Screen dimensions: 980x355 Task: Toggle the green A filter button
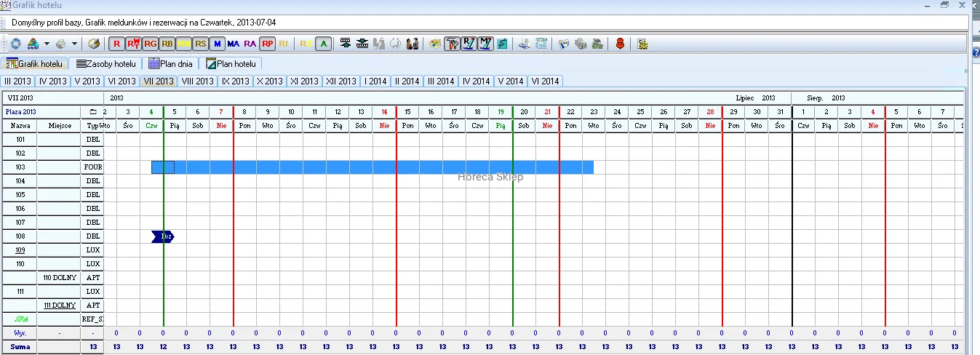[x=324, y=44]
